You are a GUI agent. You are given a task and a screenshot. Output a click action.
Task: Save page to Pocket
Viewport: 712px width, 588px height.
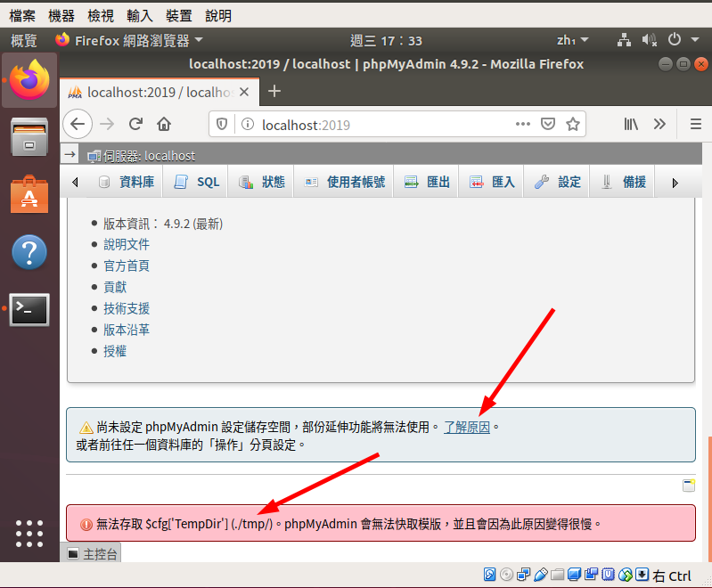(548, 124)
